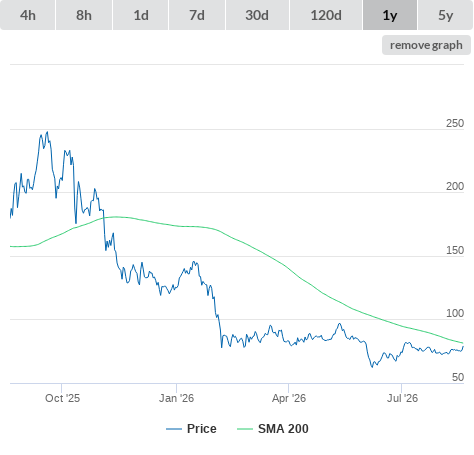
Task: Click the Oct '25 axis label
Action: pyautogui.click(x=62, y=398)
